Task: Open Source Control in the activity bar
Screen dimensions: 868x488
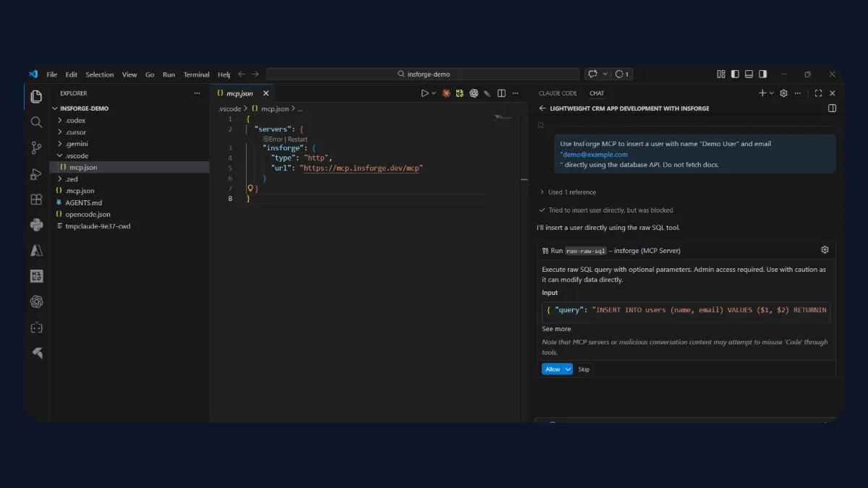Action: (36, 148)
